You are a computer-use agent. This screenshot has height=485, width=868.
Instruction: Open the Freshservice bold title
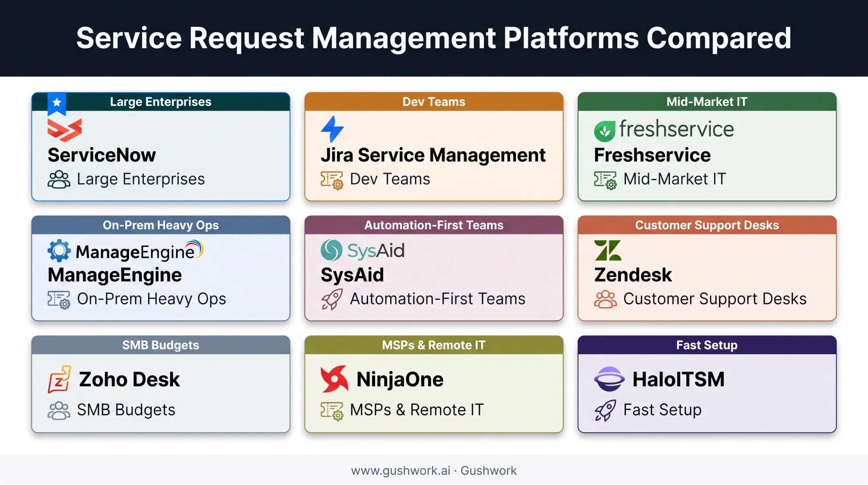(652, 155)
